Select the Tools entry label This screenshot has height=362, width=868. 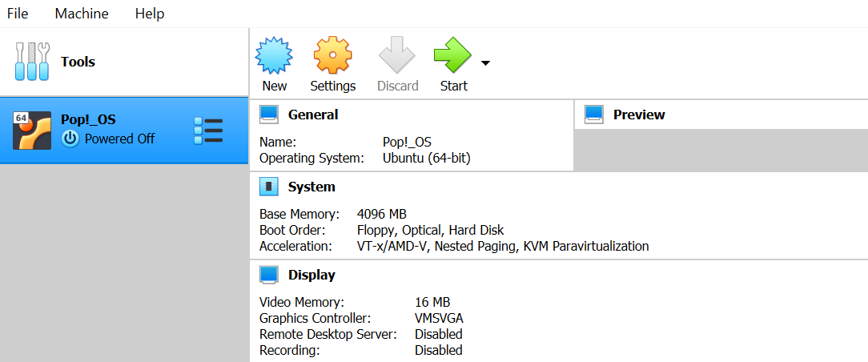78,62
